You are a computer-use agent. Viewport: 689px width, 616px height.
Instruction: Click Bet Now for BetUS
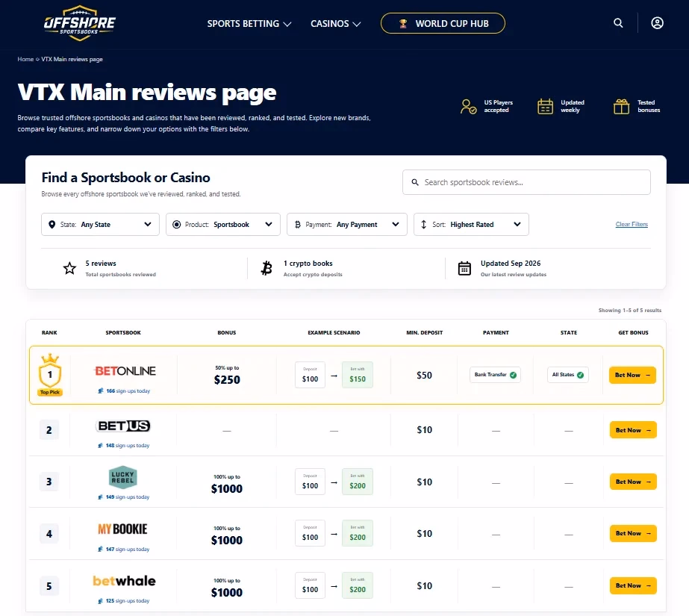[x=633, y=430]
